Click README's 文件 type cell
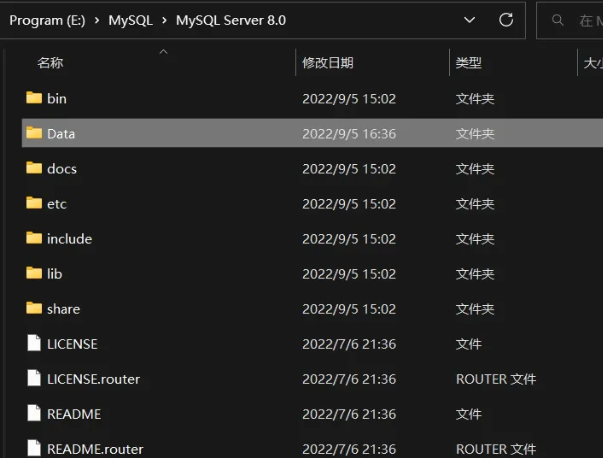Viewport: 603px width, 458px height. pyautogui.click(x=468, y=414)
